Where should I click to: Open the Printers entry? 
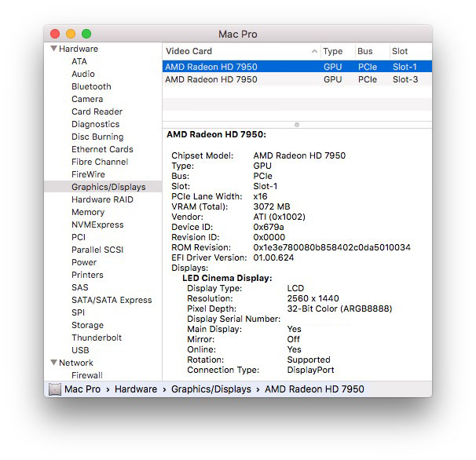(87, 275)
